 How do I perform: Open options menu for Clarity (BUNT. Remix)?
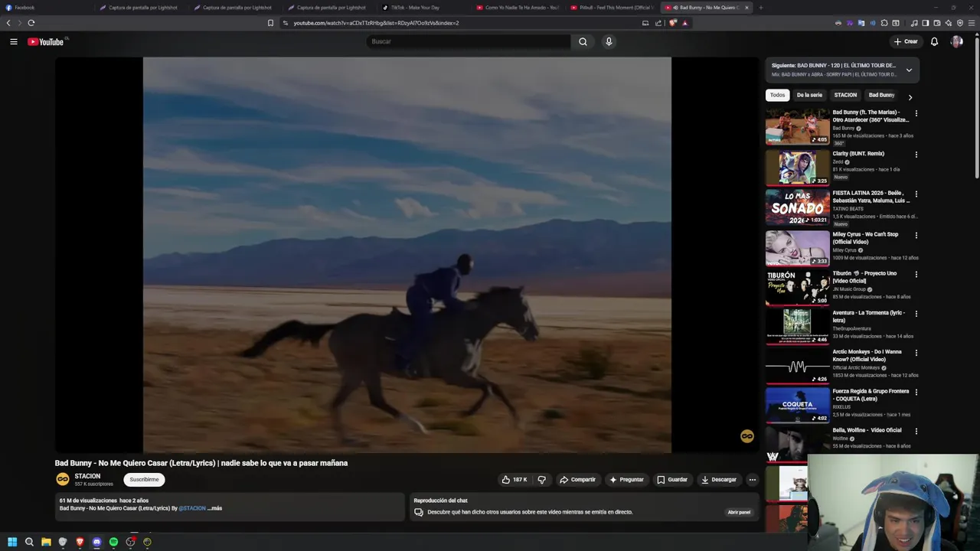[916, 155]
